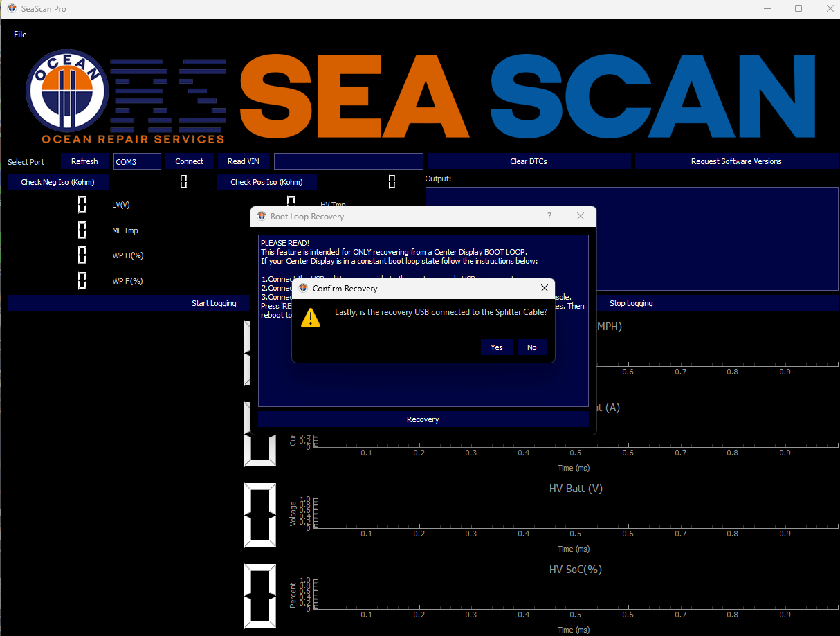The height and width of the screenshot is (636, 840).
Task: Click the "Select Port" label
Action: coord(26,162)
